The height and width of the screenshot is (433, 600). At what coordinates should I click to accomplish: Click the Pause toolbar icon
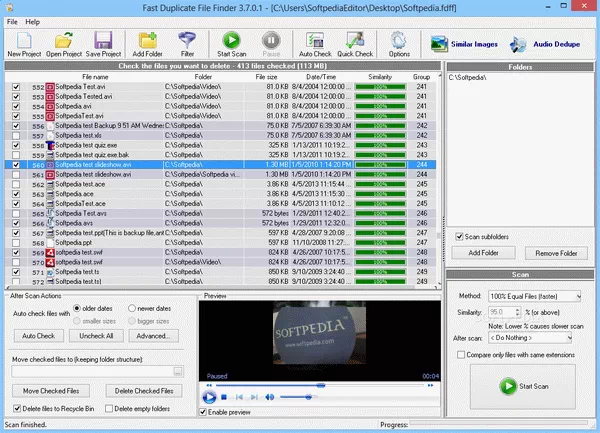click(x=271, y=44)
